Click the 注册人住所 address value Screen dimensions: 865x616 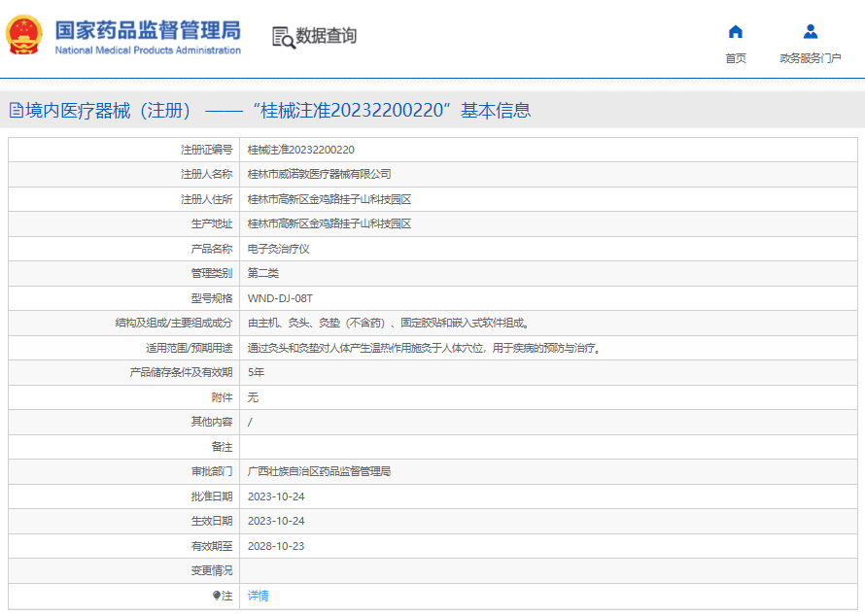click(x=329, y=199)
